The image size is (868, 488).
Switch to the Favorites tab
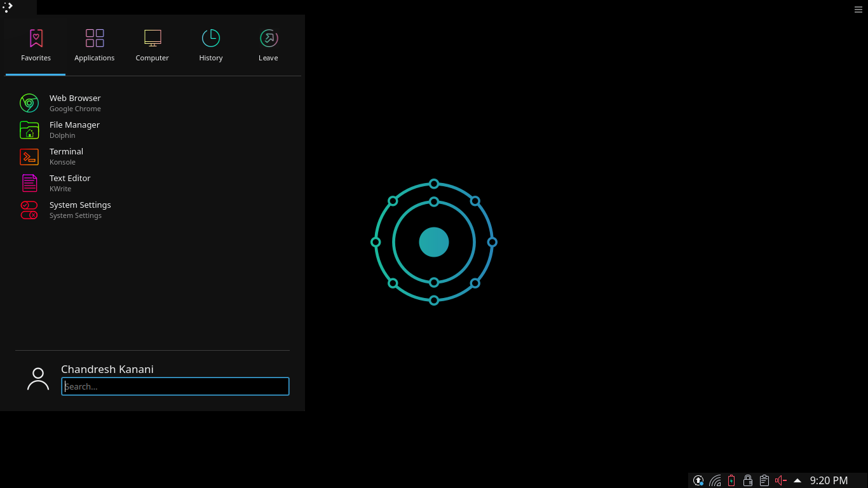pos(36,46)
